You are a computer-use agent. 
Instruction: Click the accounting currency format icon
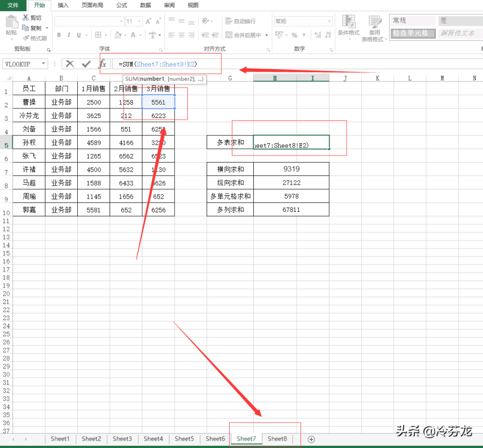point(279,34)
